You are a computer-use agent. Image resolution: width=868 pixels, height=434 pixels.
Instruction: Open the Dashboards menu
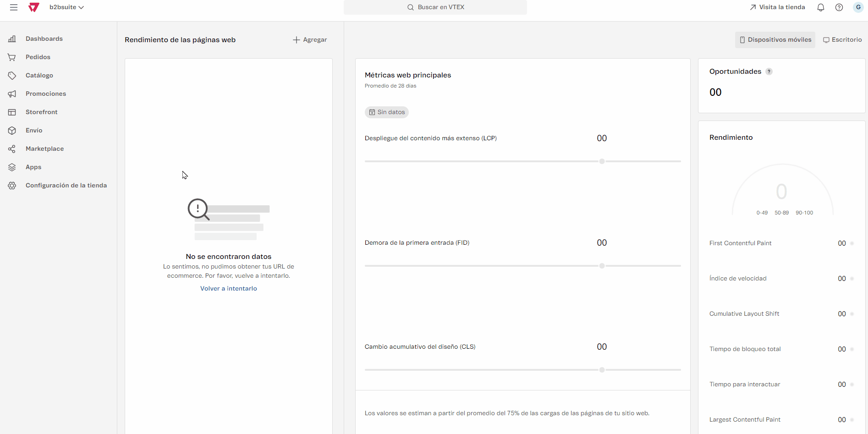click(44, 39)
